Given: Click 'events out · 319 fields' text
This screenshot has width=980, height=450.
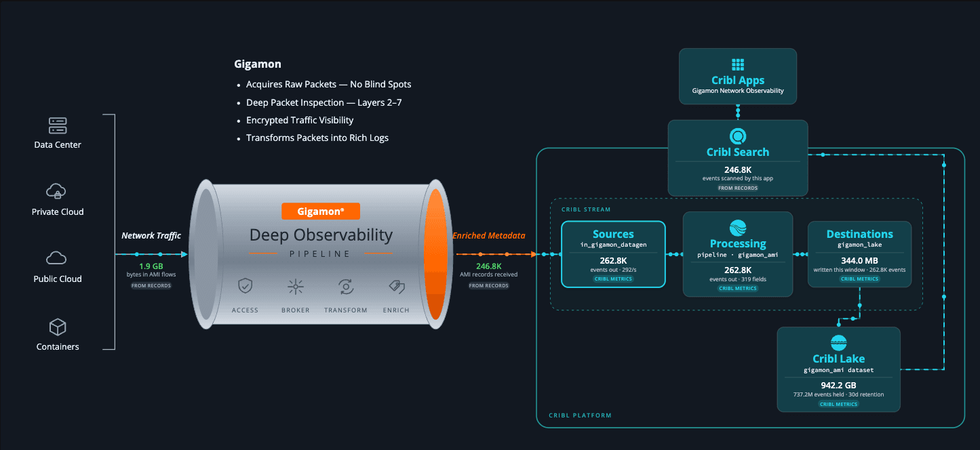Looking at the screenshot, I should (738, 279).
